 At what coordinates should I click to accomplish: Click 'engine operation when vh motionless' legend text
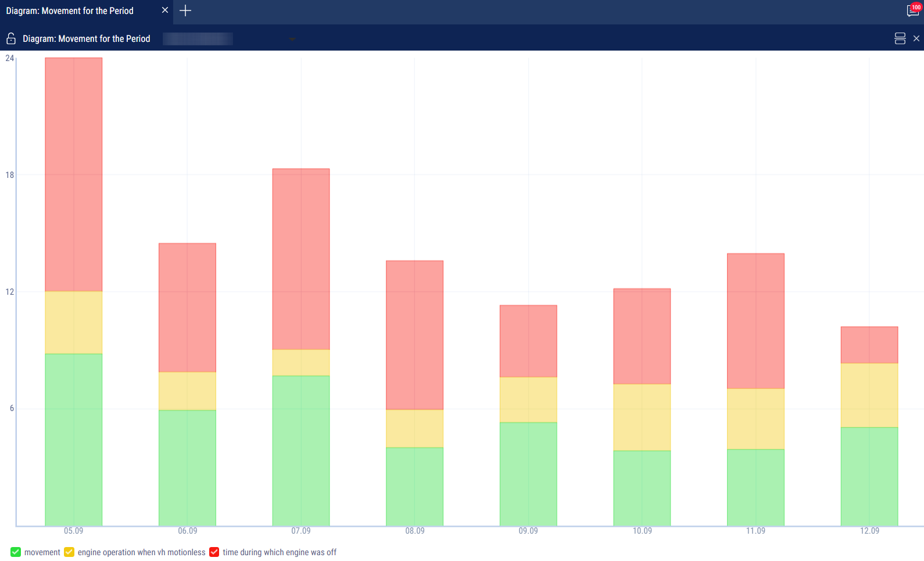141,552
